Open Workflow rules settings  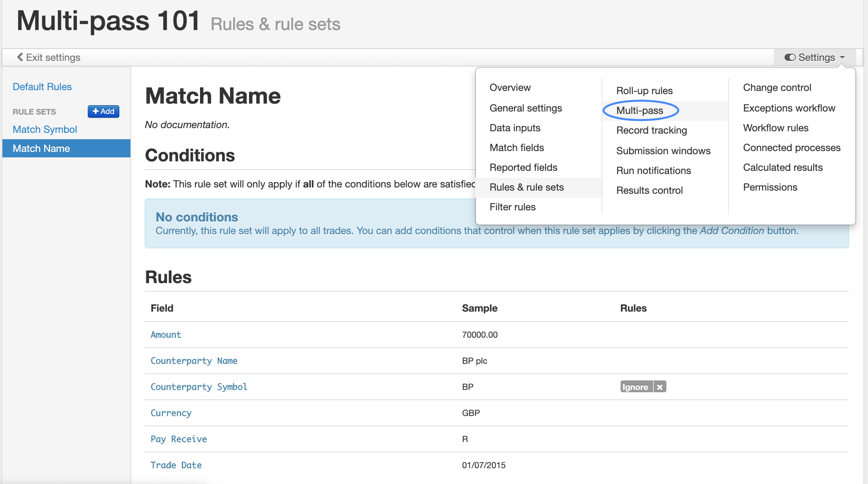(776, 128)
